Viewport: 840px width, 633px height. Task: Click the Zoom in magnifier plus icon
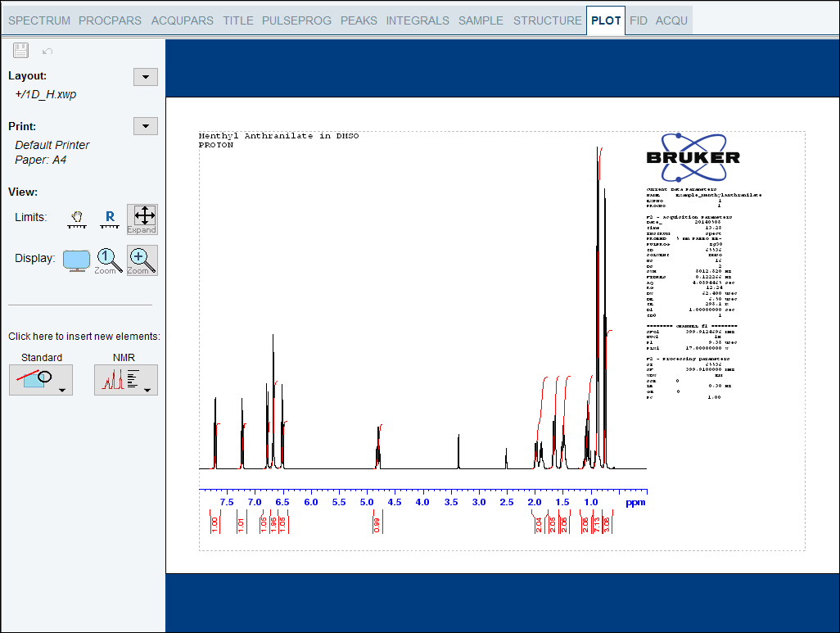(142, 260)
